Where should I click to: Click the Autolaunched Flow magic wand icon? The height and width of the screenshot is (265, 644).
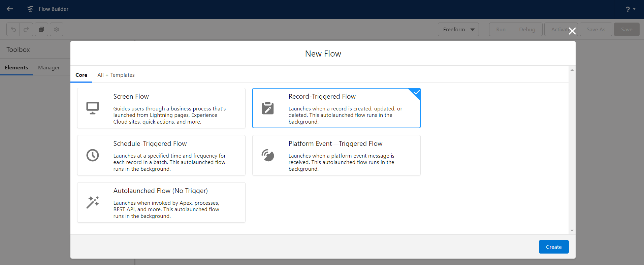(93, 202)
